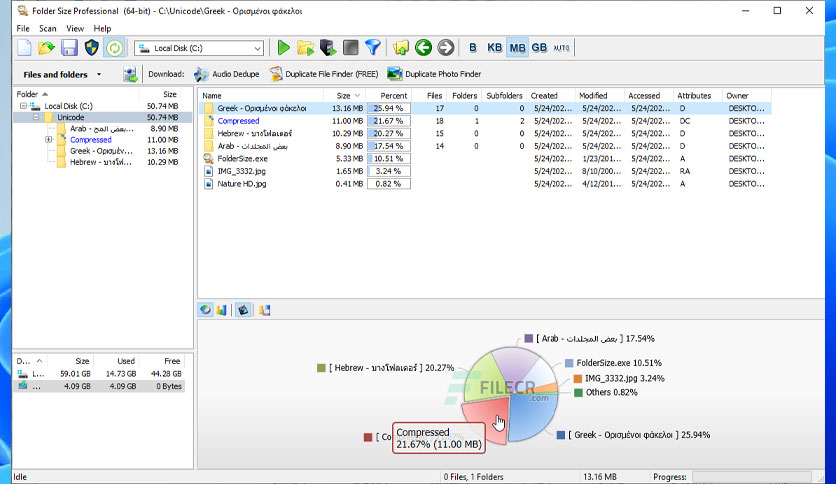Click the scan folder icon with green arrow

306,48
